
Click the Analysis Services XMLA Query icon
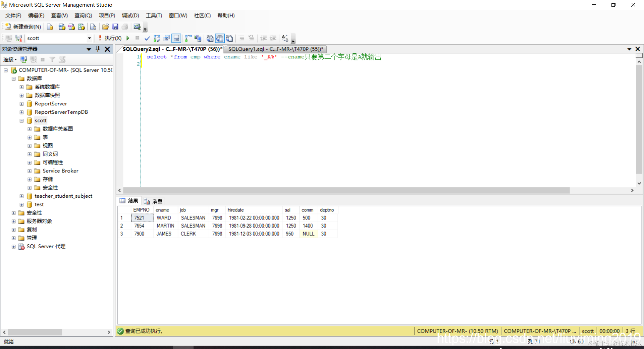coord(81,27)
